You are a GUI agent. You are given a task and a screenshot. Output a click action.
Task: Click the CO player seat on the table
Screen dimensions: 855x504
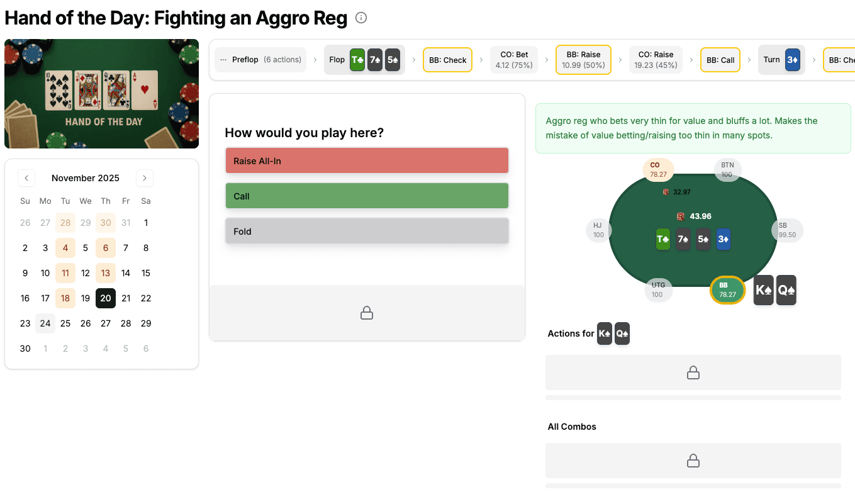[x=658, y=170]
